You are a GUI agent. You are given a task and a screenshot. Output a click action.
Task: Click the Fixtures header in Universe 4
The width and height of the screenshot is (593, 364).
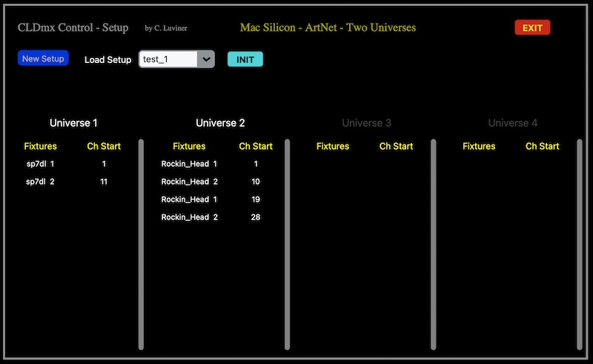479,146
